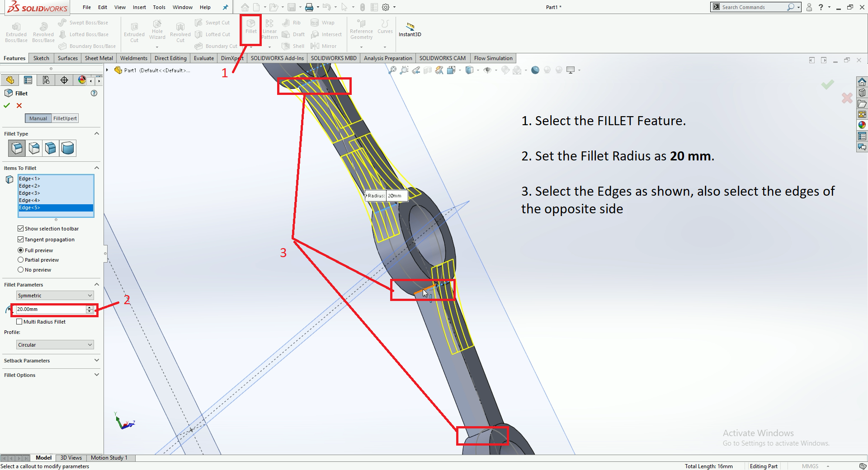868x470 pixels.
Task: Collapse Fillet Parameters section
Action: click(96, 284)
